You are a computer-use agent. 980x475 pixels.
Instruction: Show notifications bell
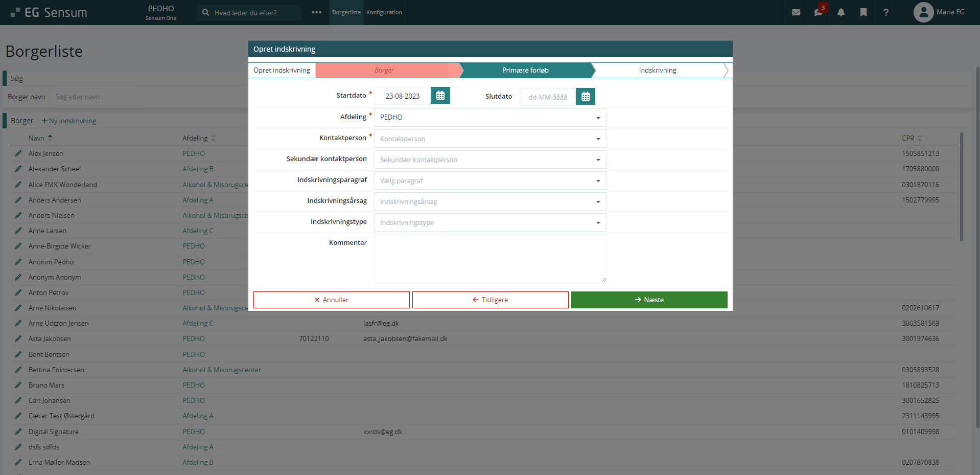tap(841, 12)
